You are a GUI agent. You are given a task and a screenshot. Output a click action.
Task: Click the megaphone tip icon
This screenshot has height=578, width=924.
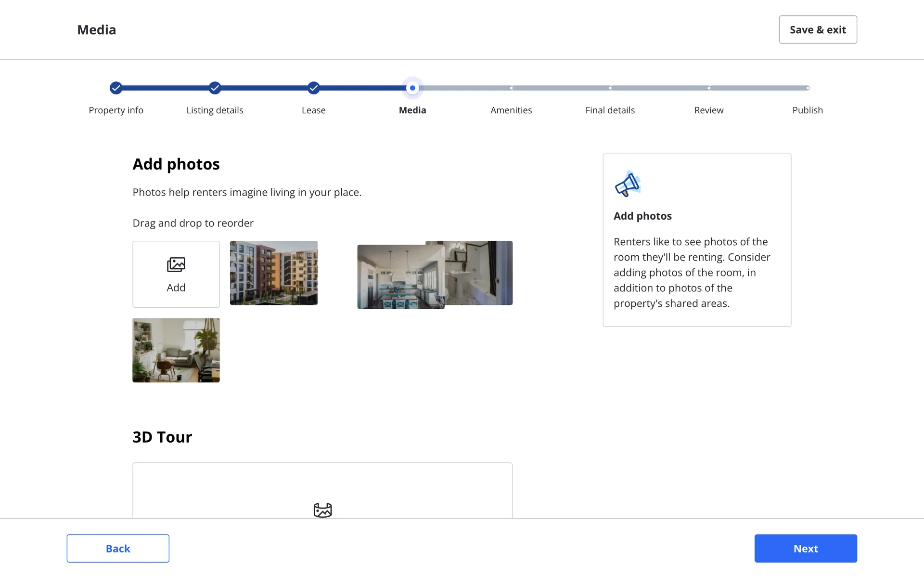(x=628, y=184)
